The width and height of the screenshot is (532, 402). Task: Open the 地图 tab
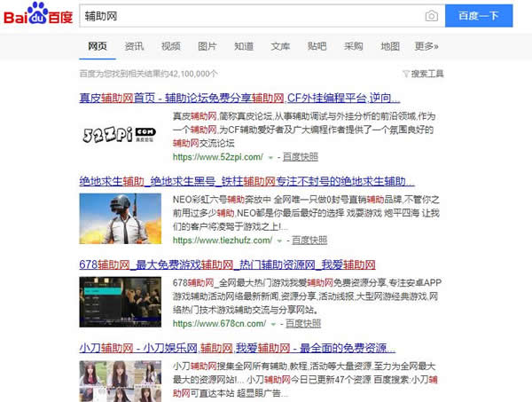coord(390,46)
